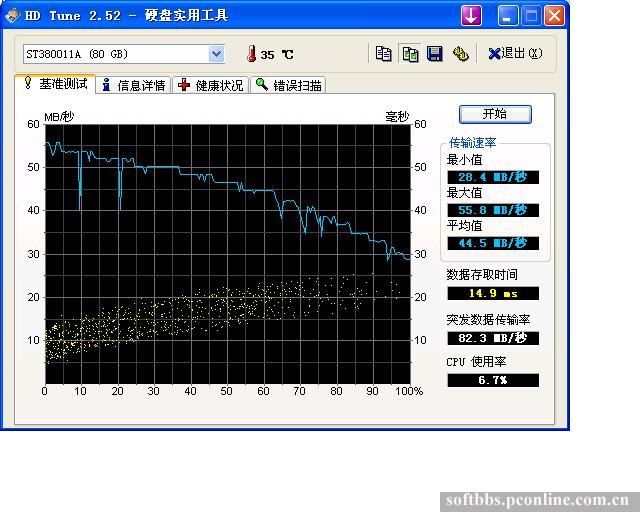Close the HD Tune window

click(554, 16)
